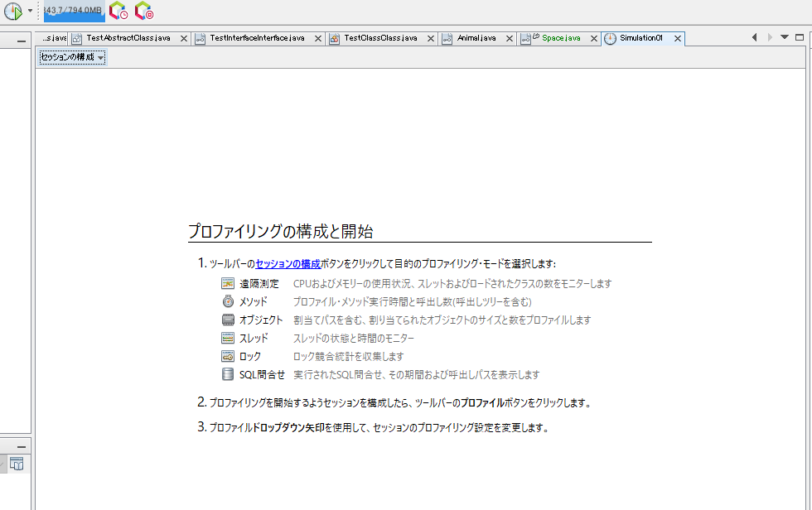The image size is (812, 510).
Task: Click the TestClassClass.java file icon
Action: point(334,39)
